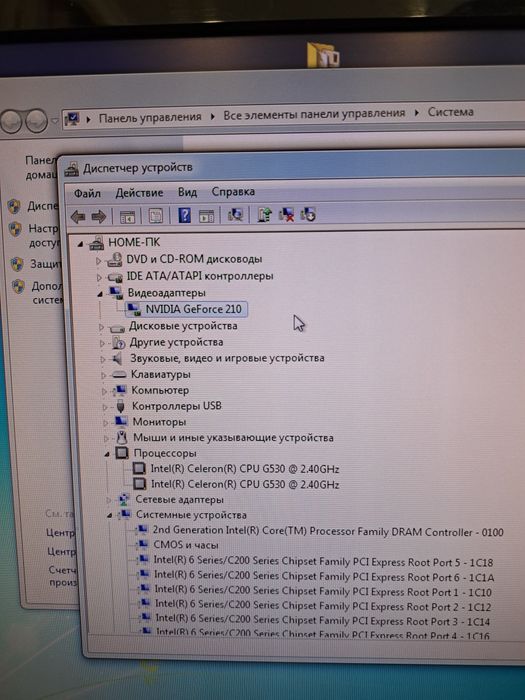Select NVIDIA GeForce 210 entry
The height and width of the screenshot is (700, 525).
tap(193, 309)
